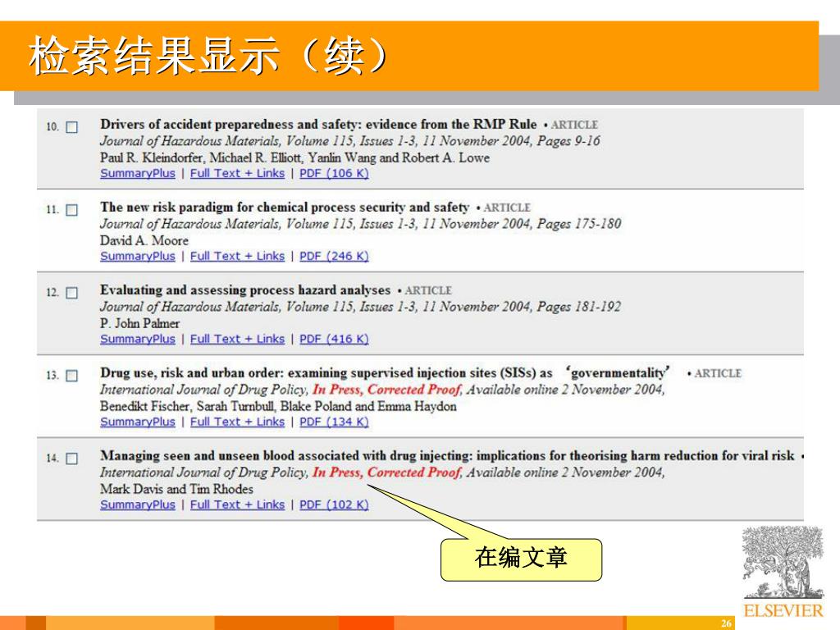Screen dimensions: 840x630
Task: Click title 'Drug use, risk and urban order'
Action: (x=385, y=373)
